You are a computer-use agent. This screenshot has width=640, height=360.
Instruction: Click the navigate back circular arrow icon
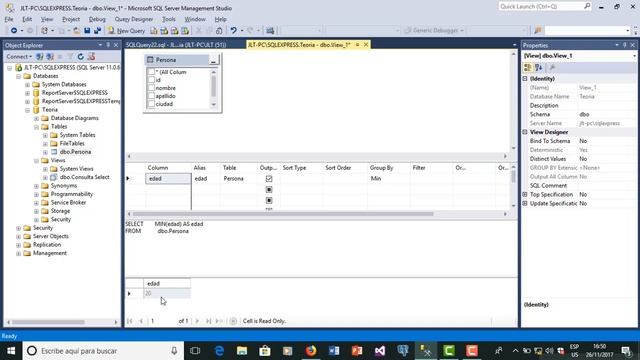[14, 31]
